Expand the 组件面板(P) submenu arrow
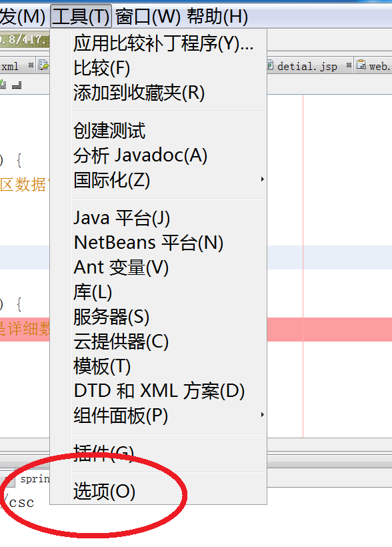 262,415
